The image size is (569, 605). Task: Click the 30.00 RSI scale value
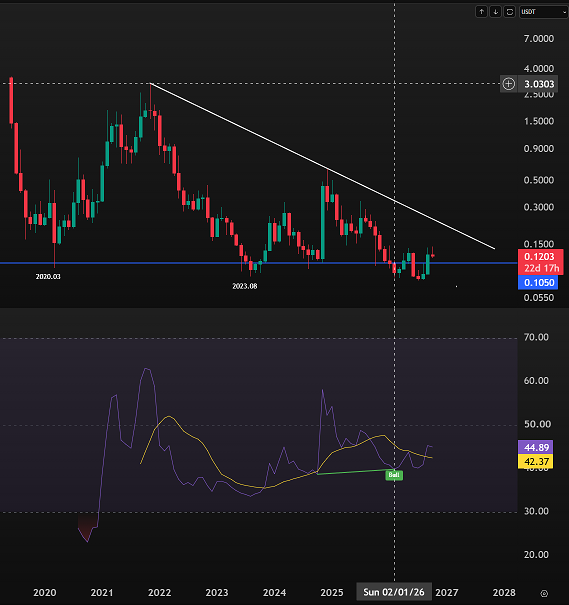(x=536, y=511)
